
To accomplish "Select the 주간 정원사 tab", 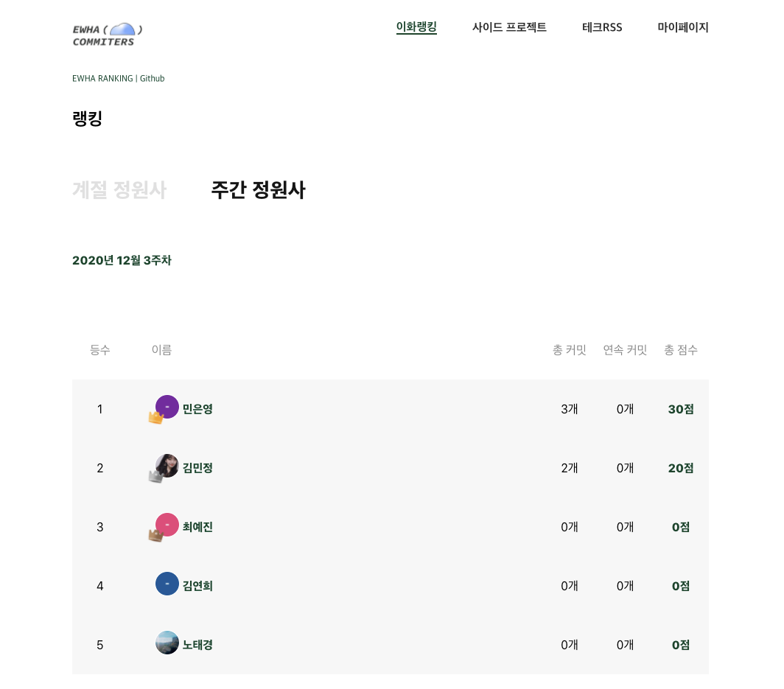I will click(259, 190).
